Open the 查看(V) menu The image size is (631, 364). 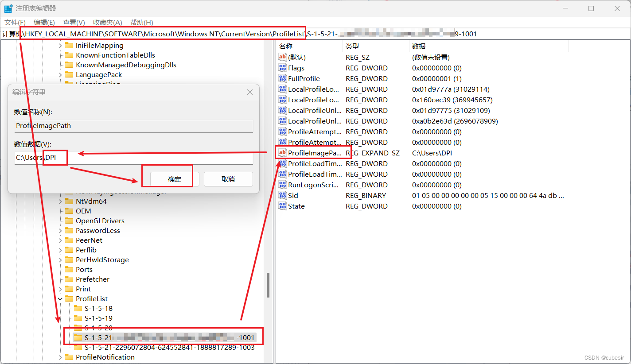pos(73,22)
